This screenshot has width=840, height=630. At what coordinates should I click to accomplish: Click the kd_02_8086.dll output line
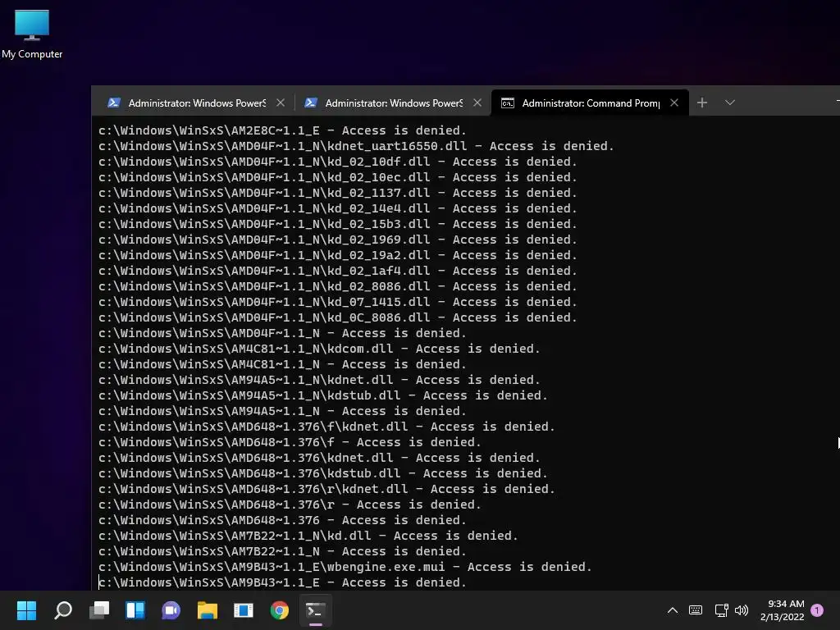point(337,286)
